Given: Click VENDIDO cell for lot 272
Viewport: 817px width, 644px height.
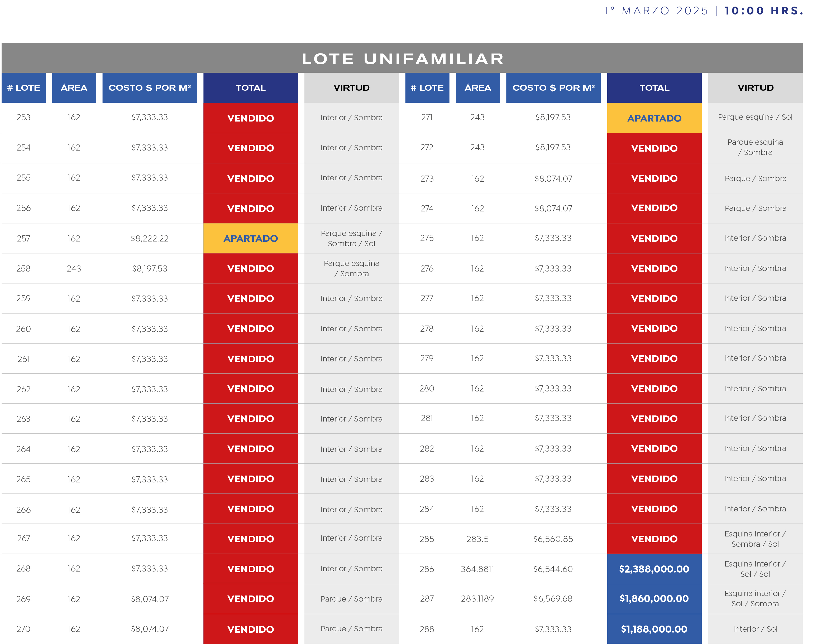Looking at the screenshot, I should click(654, 148).
